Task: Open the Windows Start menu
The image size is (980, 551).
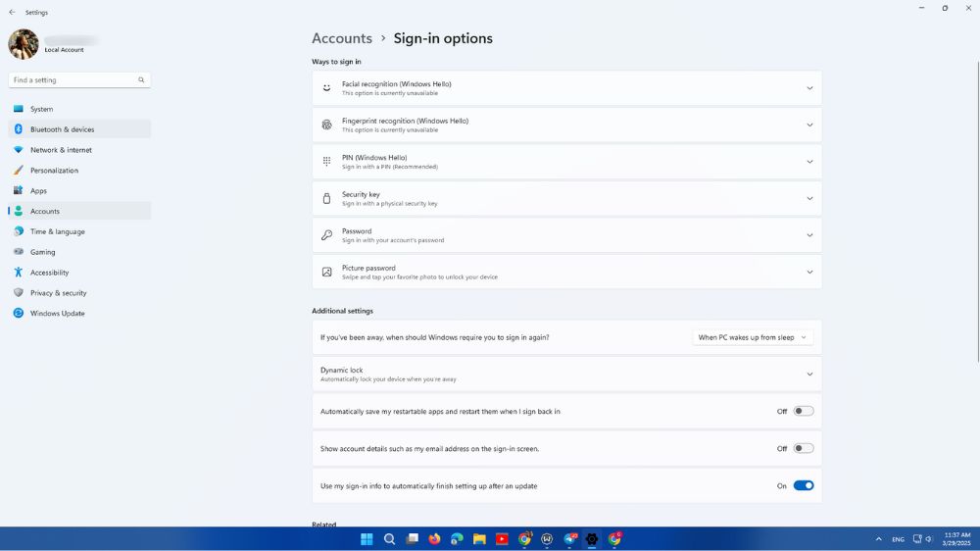Action: click(367, 539)
